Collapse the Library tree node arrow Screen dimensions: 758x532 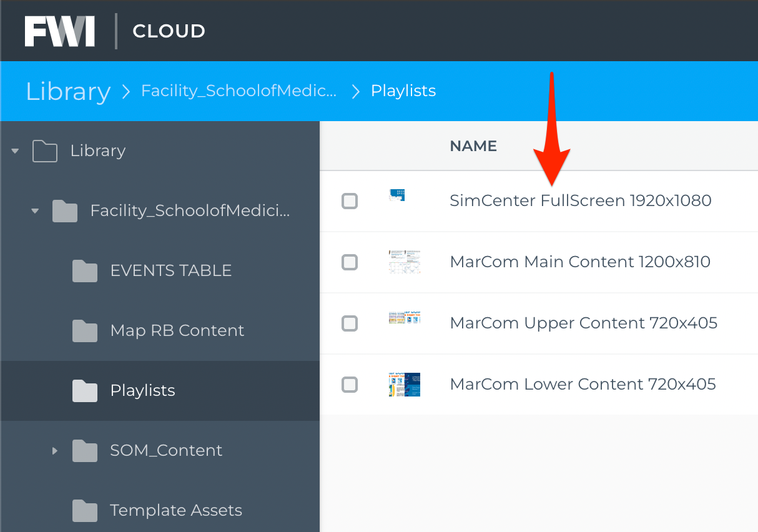pos(15,151)
